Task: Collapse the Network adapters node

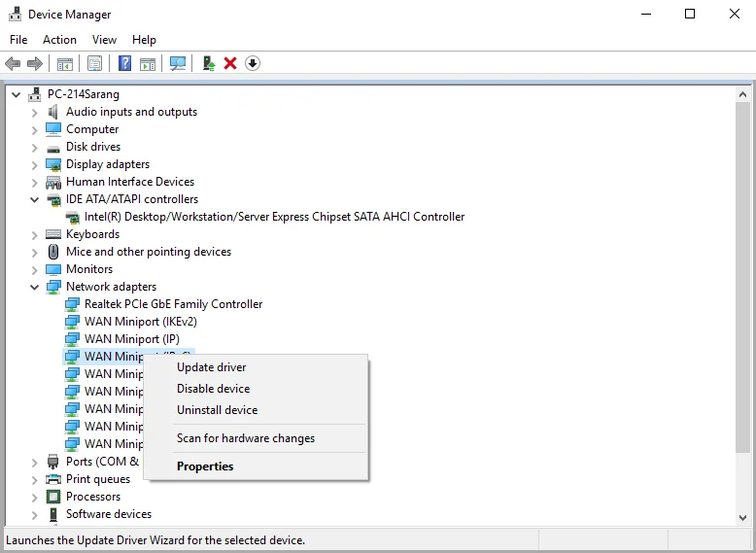Action: (34, 287)
